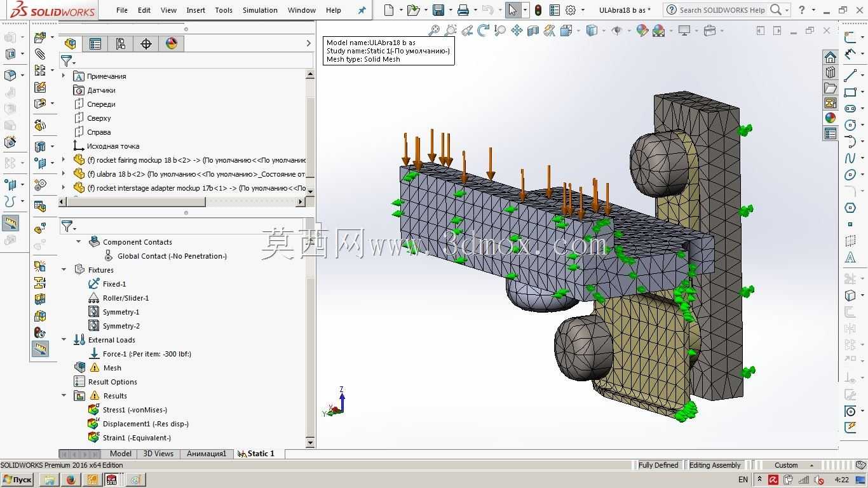The image size is (868, 488).
Task: Expand the ulabra 18 b component
Action: pyautogui.click(x=64, y=174)
